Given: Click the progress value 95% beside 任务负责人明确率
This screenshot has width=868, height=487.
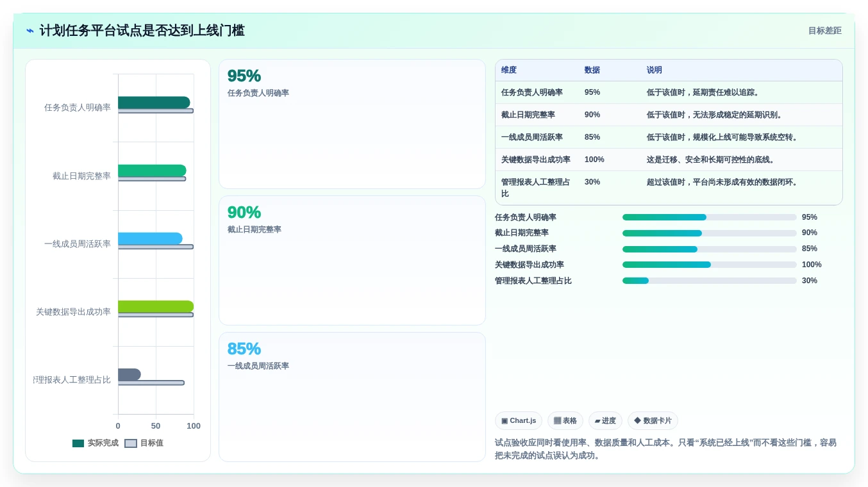Looking at the screenshot, I should [x=810, y=217].
